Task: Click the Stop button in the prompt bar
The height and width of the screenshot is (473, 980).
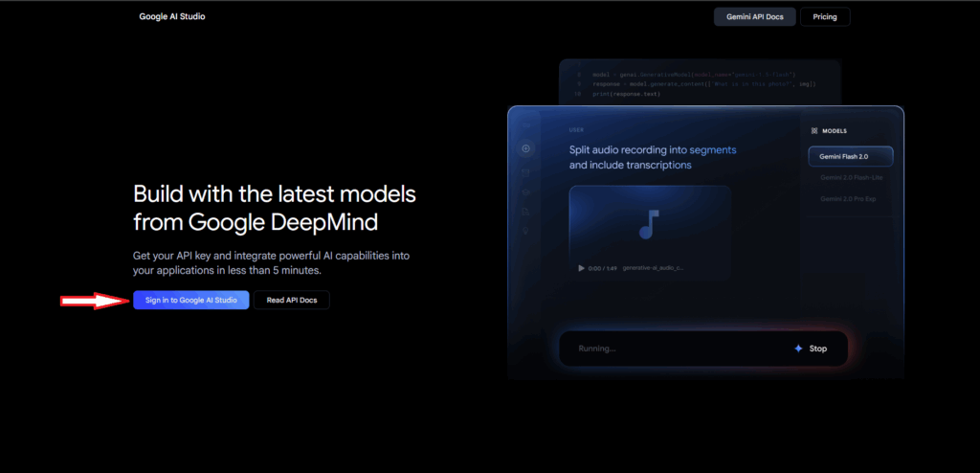Action: [818, 349]
